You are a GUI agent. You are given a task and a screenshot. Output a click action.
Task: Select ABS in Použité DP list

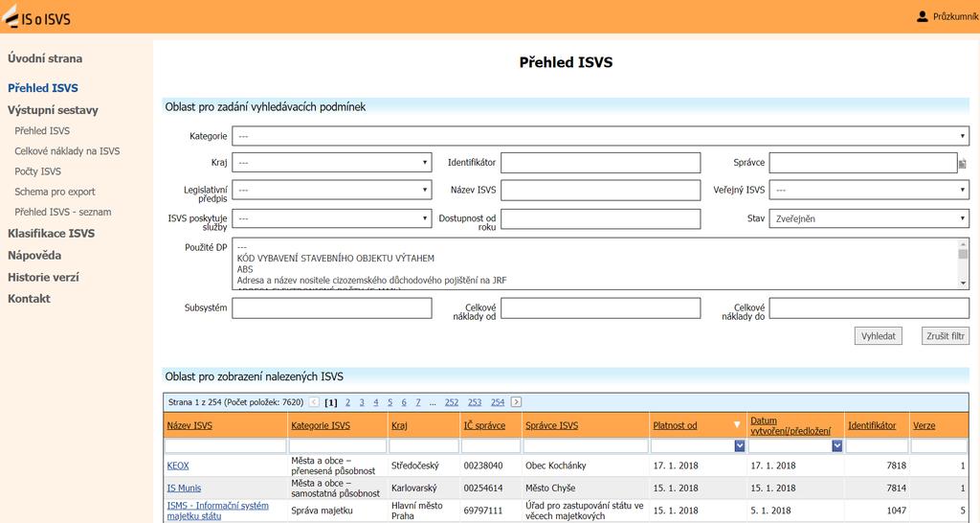click(x=245, y=269)
